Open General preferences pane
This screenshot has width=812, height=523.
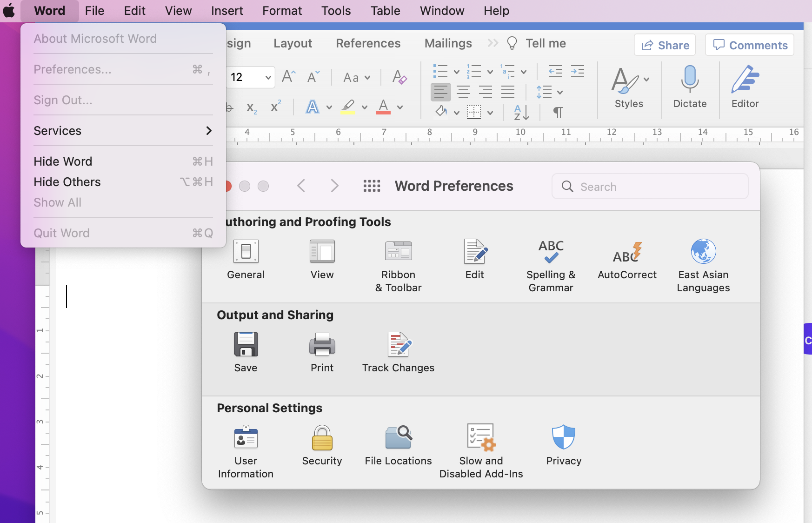246,260
